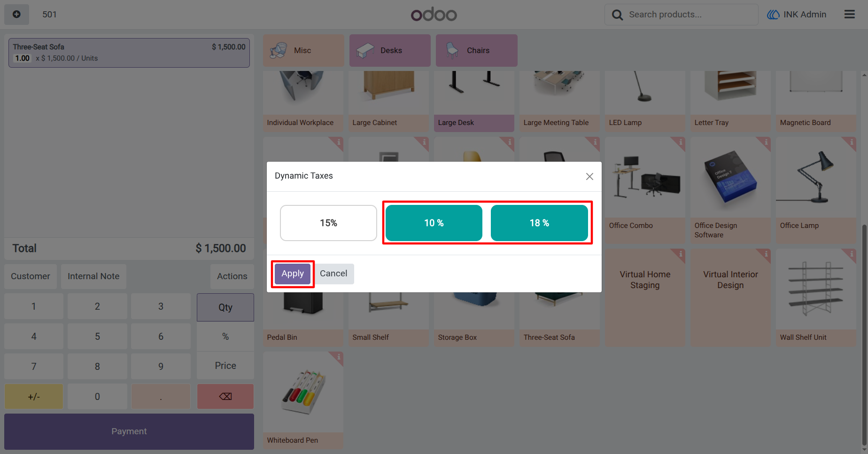Deselect the 10 % tax option
The width and height of the screenshot is (868, 454).
(434, 223)
